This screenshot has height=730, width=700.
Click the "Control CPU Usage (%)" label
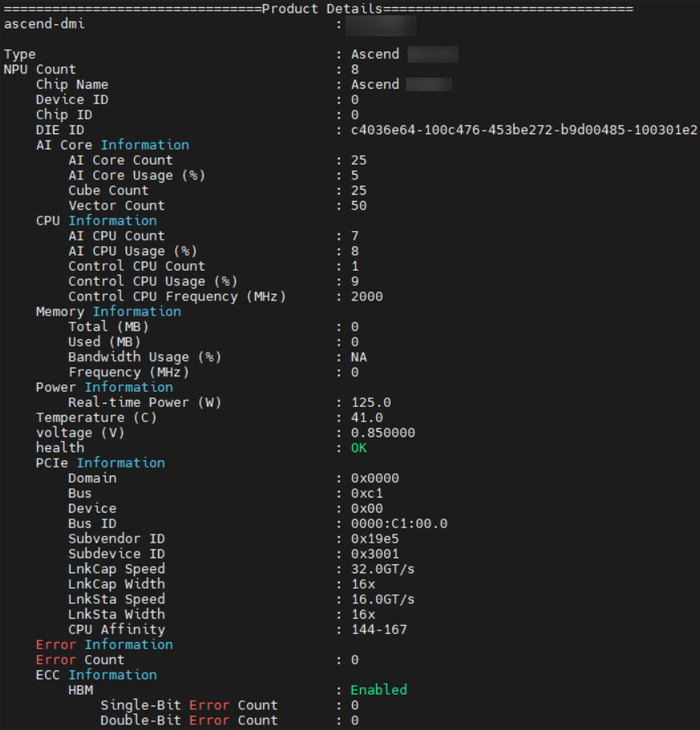tap(153, 281)
